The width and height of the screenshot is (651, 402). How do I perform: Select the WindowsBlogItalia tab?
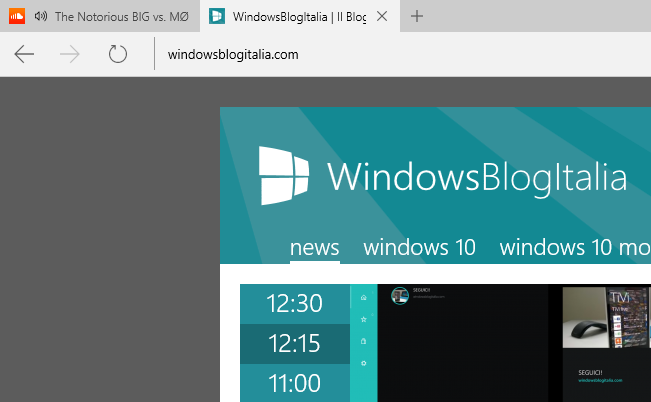tap(300, 16)
